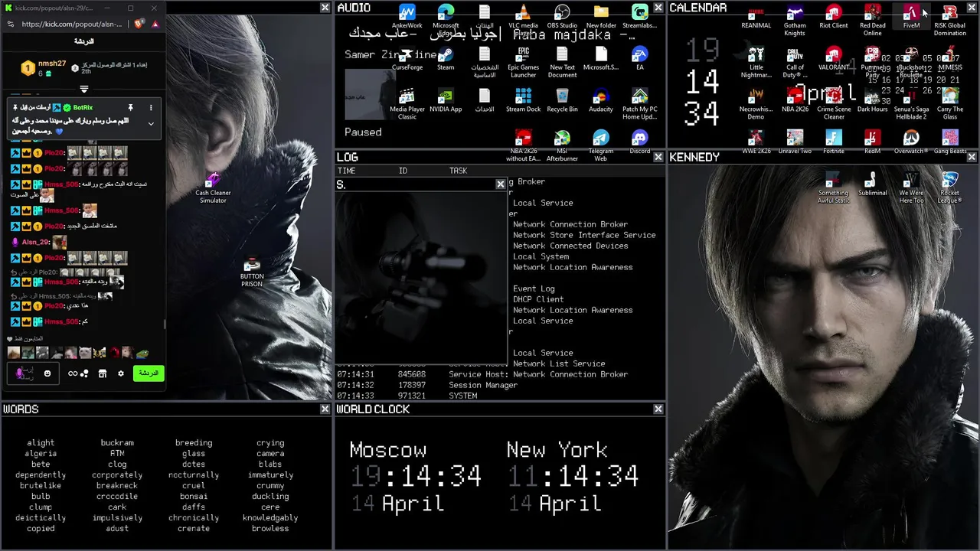
Task: Expand the pinned BotRix message chevron
Action: (x=151, y=124)
